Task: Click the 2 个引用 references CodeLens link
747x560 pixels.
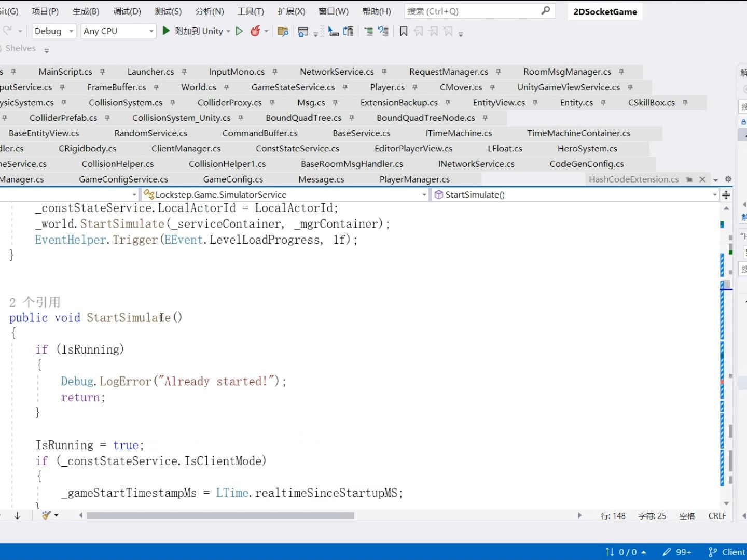Action: pyautogui.click(x=35, y=302)
